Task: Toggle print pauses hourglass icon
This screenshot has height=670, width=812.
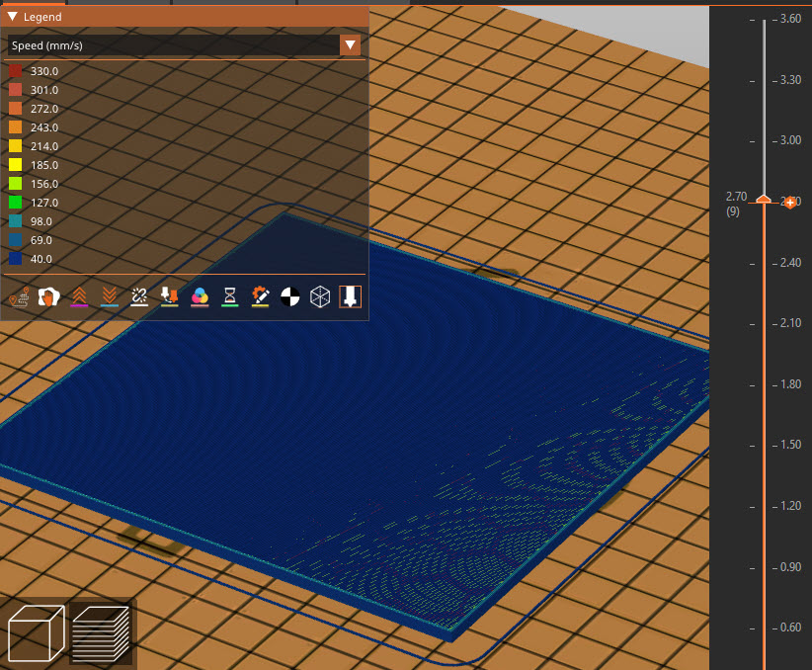Action: [x=229, y=296]
